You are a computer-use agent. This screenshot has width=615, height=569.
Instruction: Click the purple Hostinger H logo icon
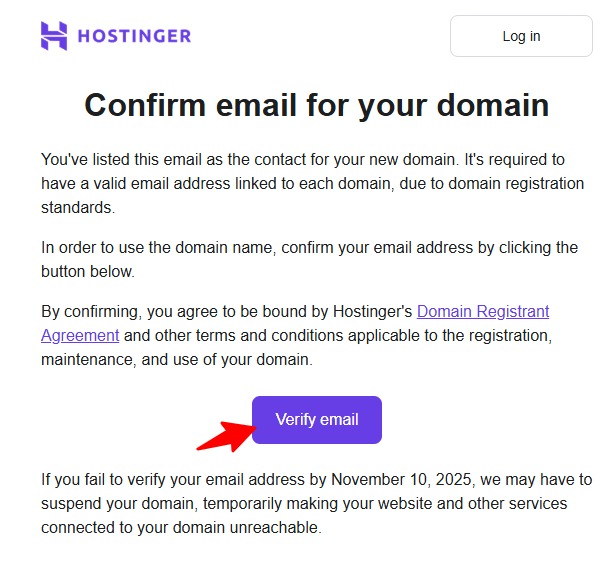tap(54, 36)
